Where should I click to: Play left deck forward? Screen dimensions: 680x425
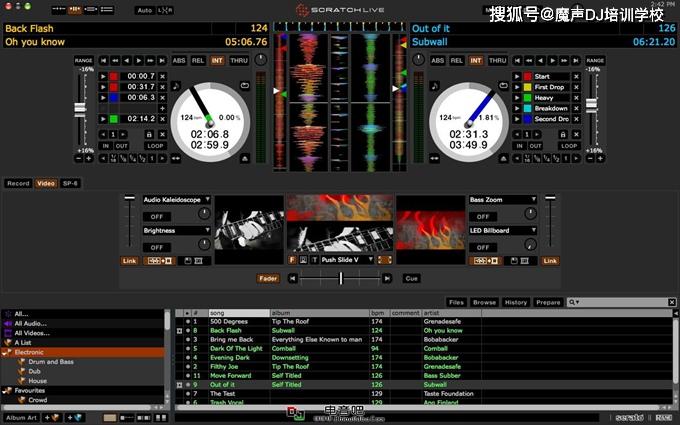point(138,60)
